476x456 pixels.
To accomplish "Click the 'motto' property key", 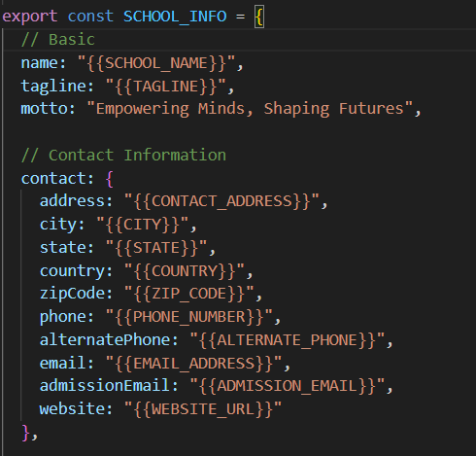I will click(45, 109).
